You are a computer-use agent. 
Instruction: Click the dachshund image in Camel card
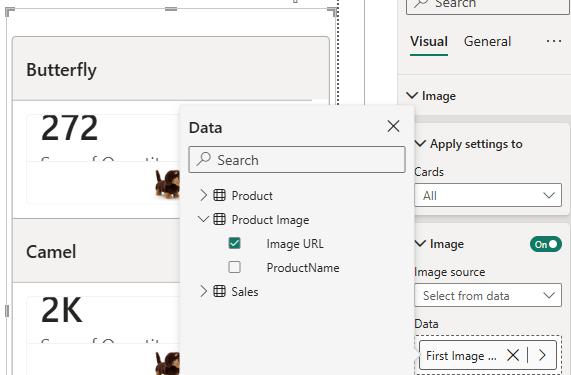tap(167, 363)
